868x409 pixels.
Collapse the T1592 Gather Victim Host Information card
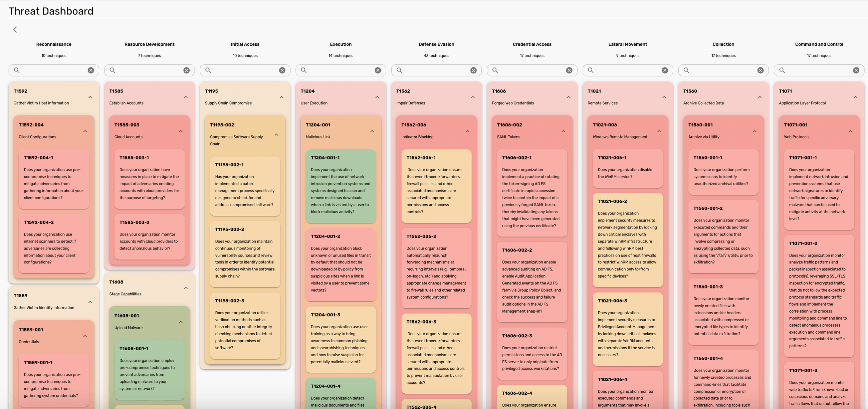point(90,97)
